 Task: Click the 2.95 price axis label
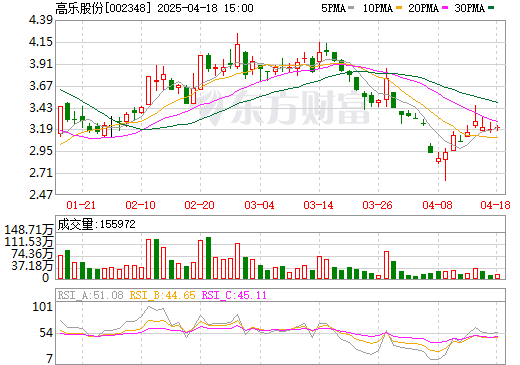[41, 151]
